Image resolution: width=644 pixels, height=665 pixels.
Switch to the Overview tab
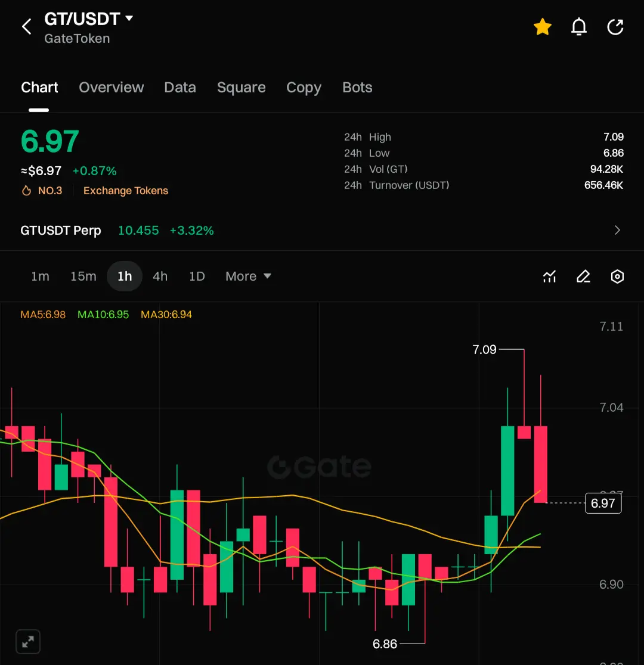[112, 88]
